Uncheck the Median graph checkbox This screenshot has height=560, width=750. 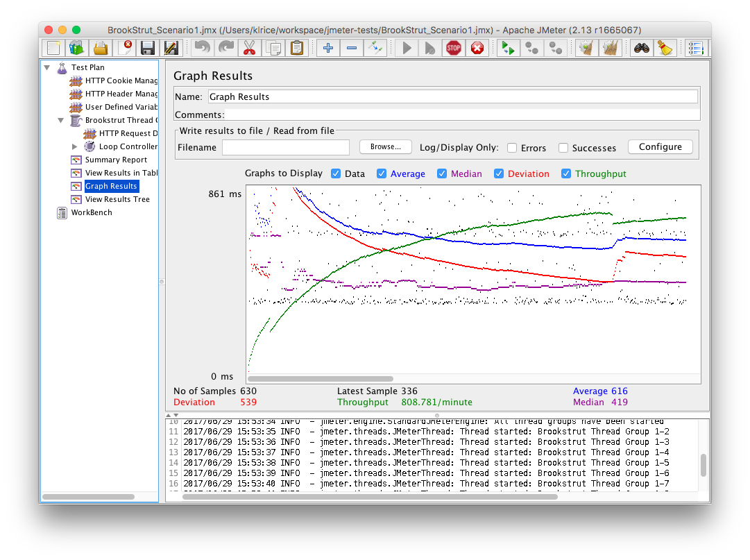pyautogui.click(x=442, y=173)
